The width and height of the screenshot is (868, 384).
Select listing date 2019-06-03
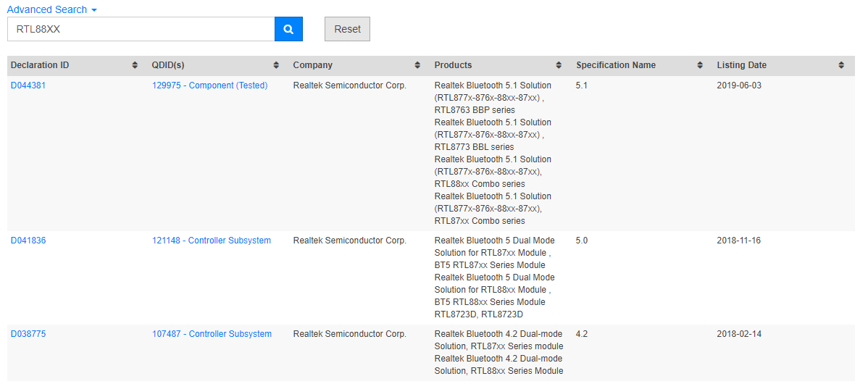tap(739, 85)
